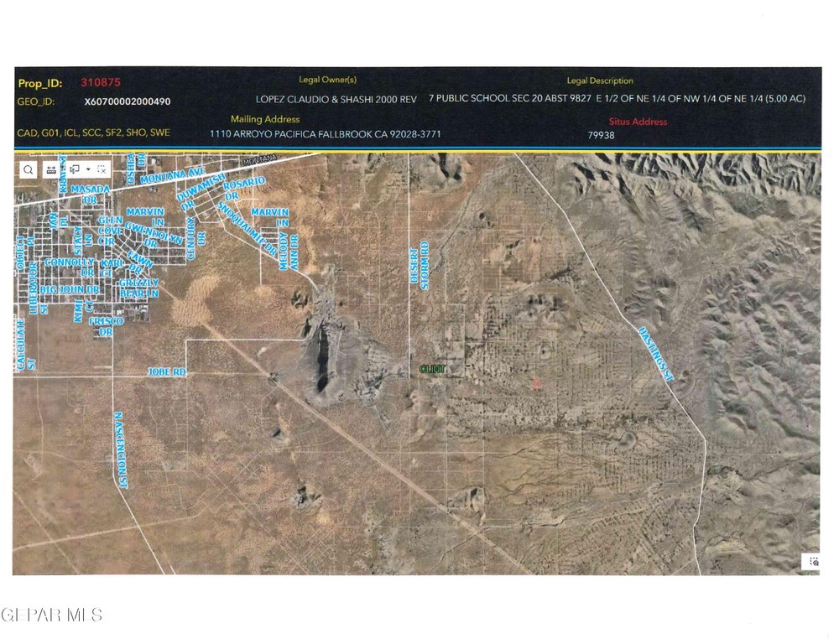The image size is (834, 644).
Task: Activate the select features tool
Action: pos(74,169)
